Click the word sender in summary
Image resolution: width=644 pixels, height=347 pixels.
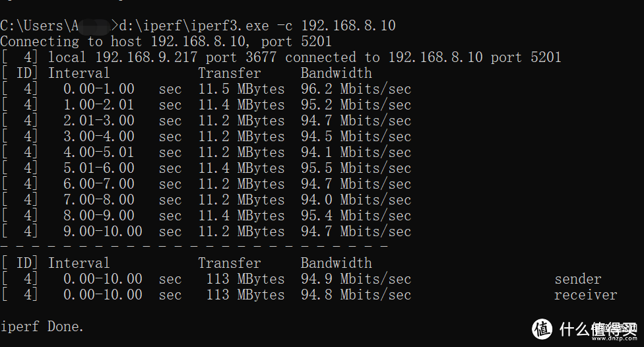[578, 279]
